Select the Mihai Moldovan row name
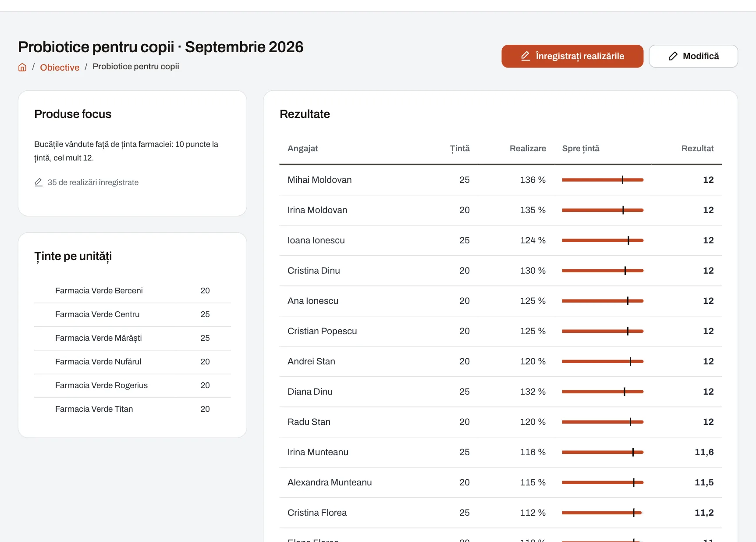The height and width of the screenshot is (542, 756). point(319,180)
